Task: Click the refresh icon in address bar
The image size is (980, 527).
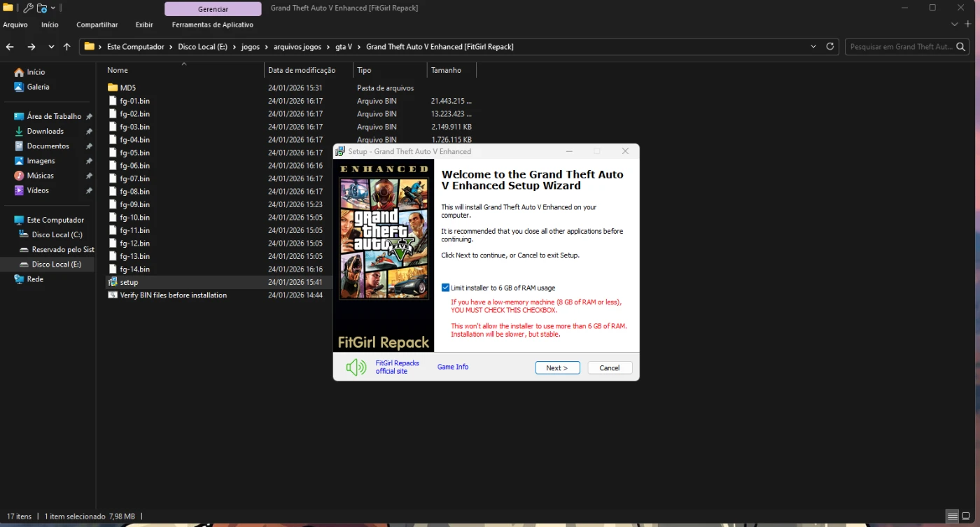Action: (x=830, y=47)
